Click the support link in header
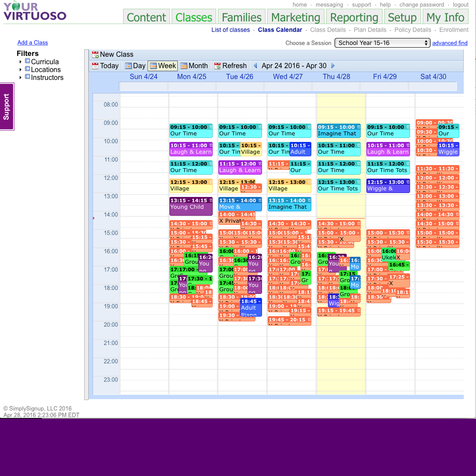This screenshot has width=476, height=476. coord(361,4)
